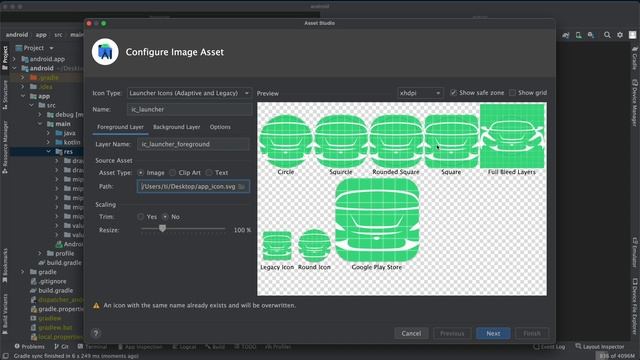Select the Image asset type radio

tap(141, 173)
